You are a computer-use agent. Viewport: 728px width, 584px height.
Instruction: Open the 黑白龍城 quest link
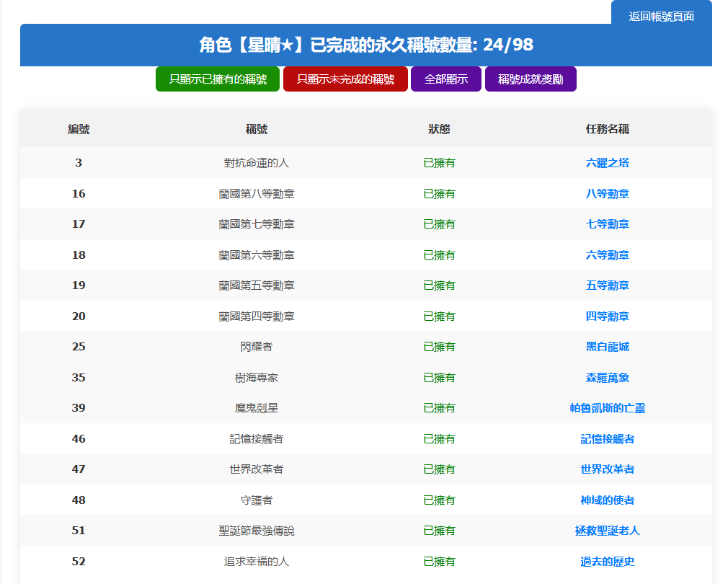pyautogui.click(x=608, y=347)
